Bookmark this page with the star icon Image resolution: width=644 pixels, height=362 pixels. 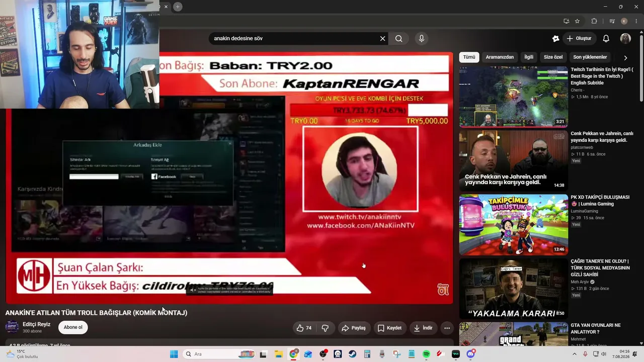pos(577,21)
